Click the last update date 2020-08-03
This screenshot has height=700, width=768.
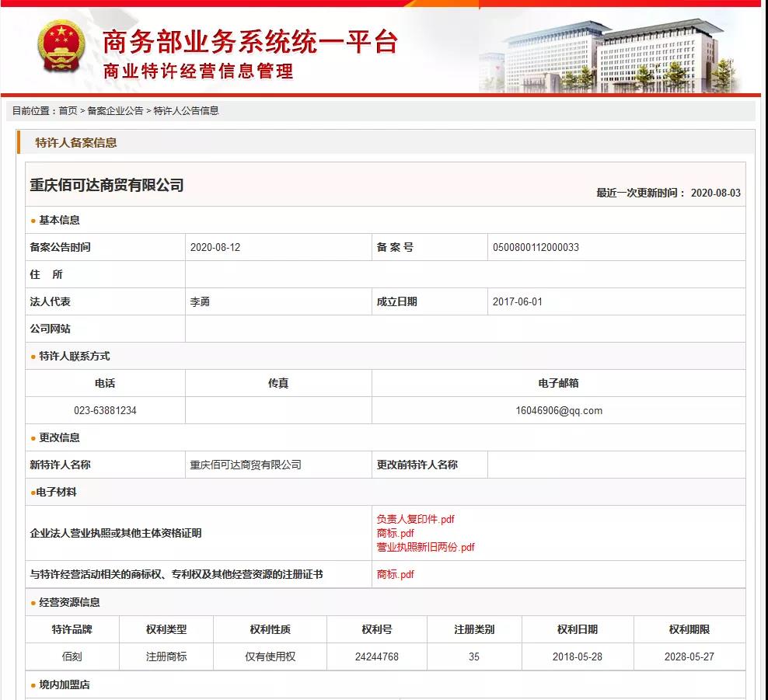pos(716,193)
